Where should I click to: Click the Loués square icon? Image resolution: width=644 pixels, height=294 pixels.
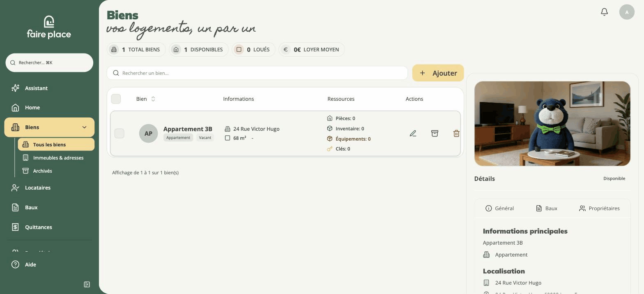point(239,49)
